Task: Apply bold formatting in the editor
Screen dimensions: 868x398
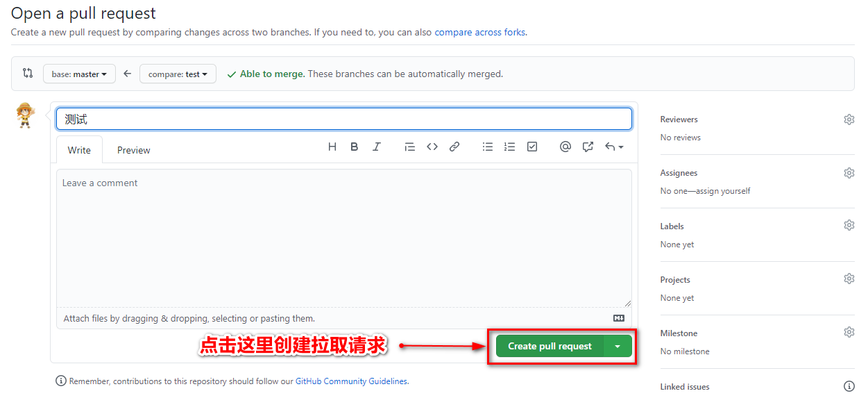Action: (x=355, y=147)
